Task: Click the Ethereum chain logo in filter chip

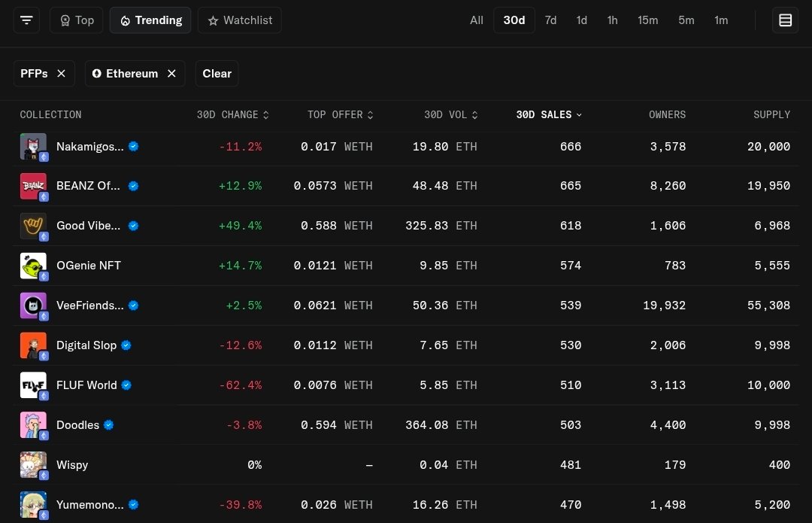Action: (97, 74)
